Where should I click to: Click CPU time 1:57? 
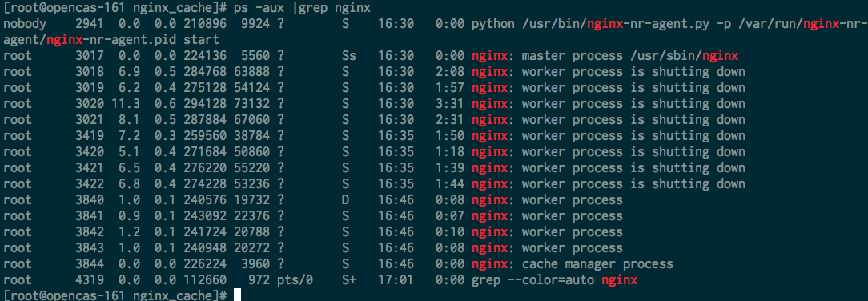pyautogui.click(x=450, y=88)
